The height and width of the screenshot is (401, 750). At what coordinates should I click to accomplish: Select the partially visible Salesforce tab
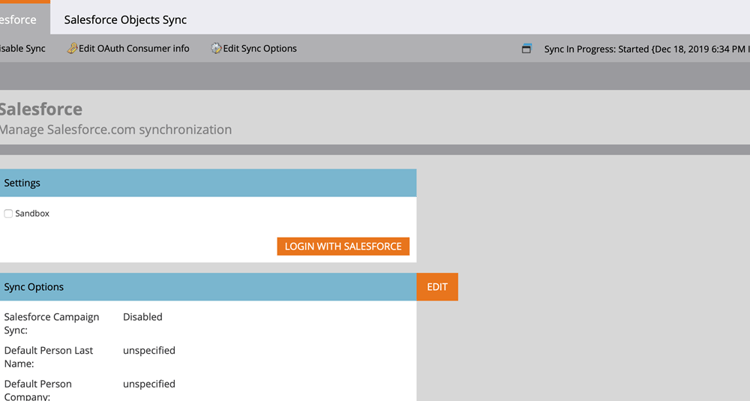(24, 18)
